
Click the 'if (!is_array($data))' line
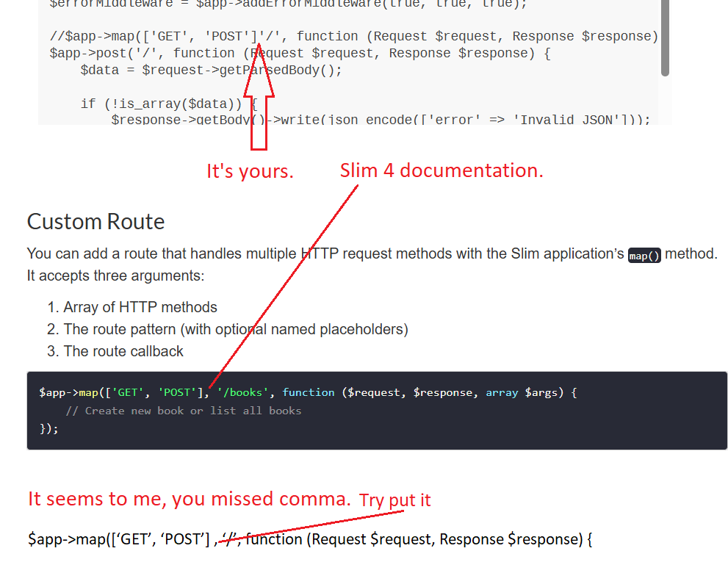pyautogui.click(x=169, y=104)
